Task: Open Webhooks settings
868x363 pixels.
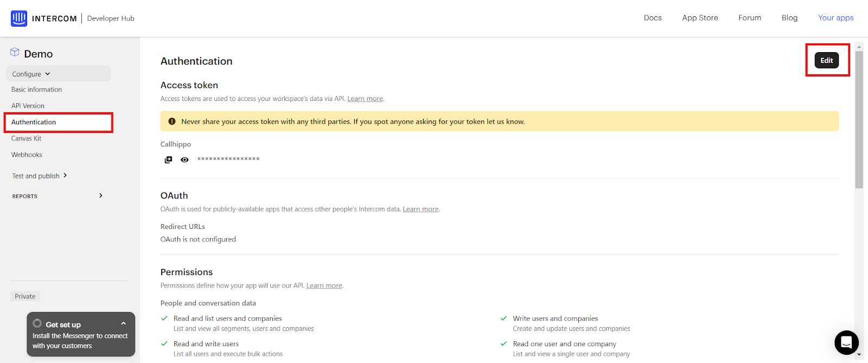Action: 27,155
